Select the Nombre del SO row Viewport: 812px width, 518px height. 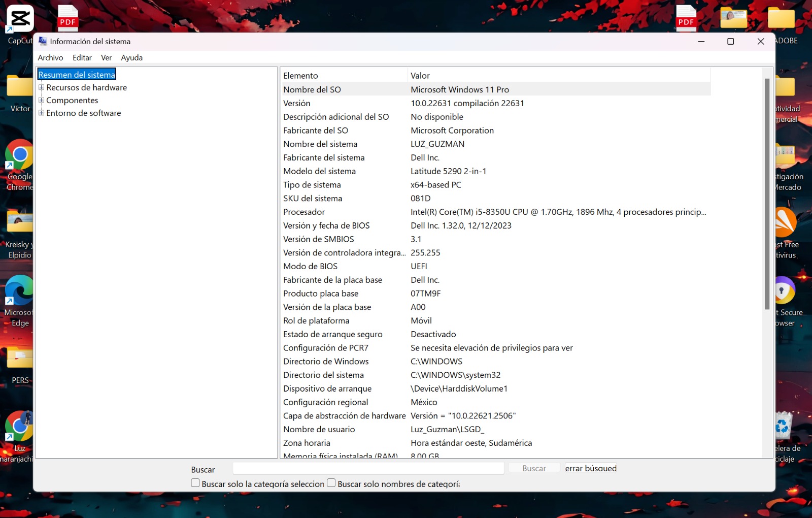(496, 89)
